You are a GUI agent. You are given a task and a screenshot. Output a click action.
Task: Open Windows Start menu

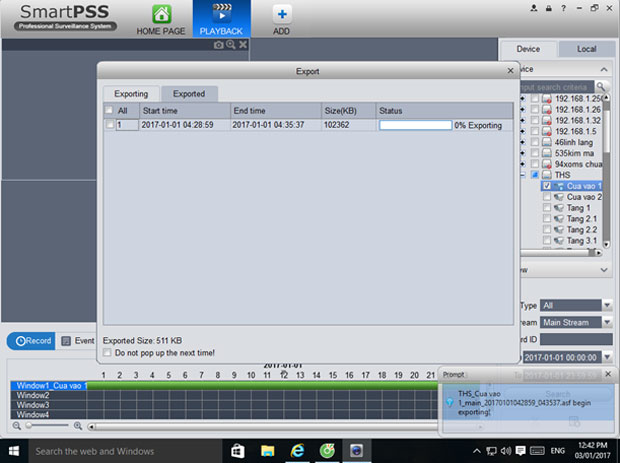click(x=14, y=451)
